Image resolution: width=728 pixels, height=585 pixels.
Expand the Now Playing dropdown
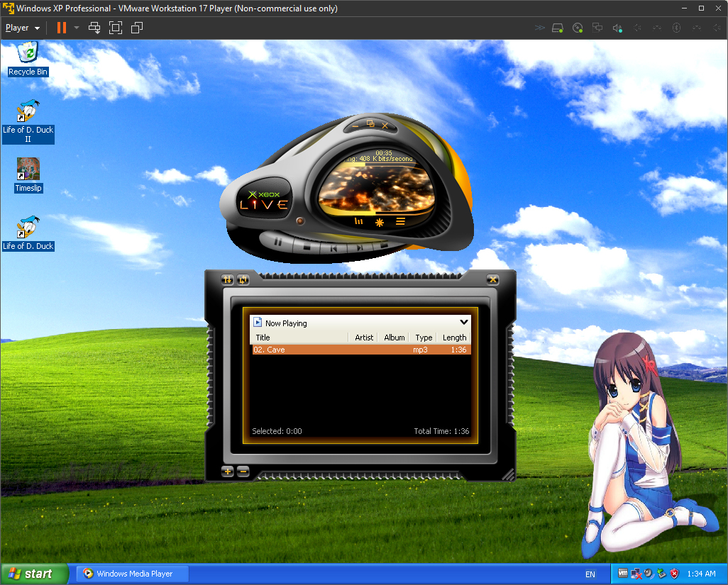pos(464,323)
